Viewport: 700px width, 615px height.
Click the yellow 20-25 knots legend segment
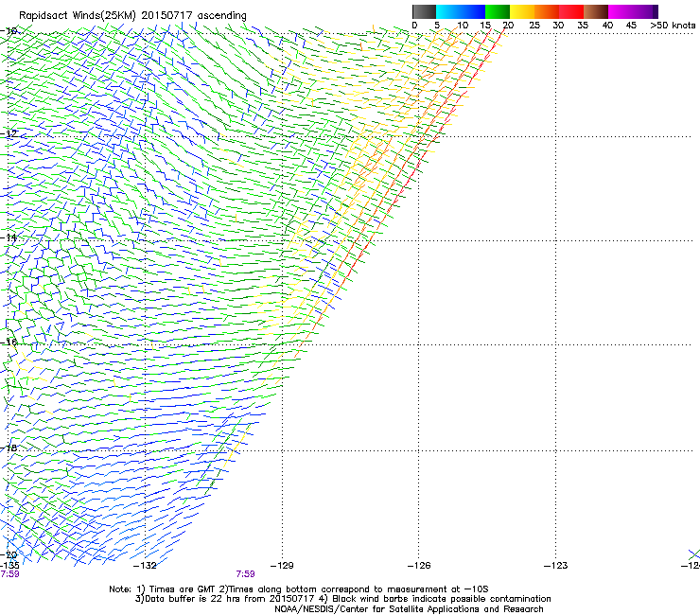tap(522, 11)
